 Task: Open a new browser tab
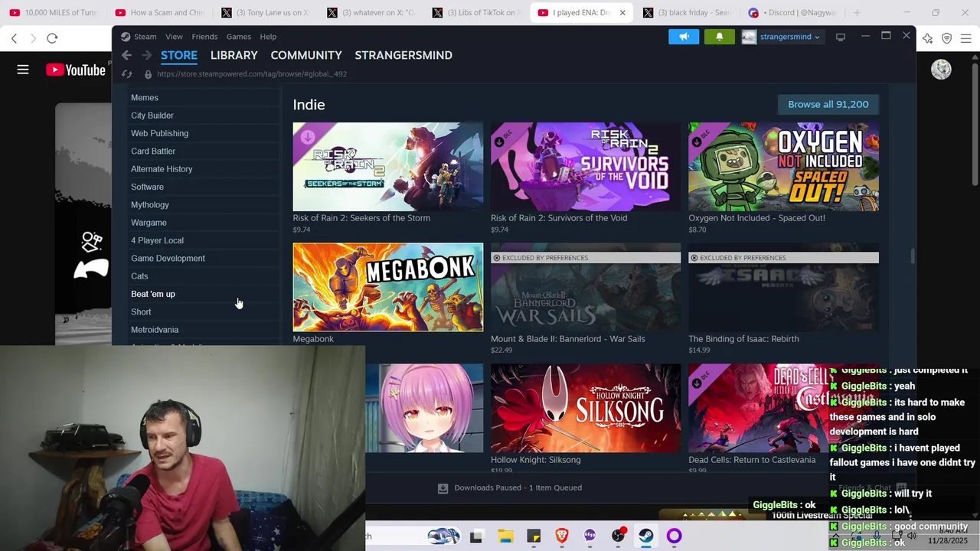point(857,13)
